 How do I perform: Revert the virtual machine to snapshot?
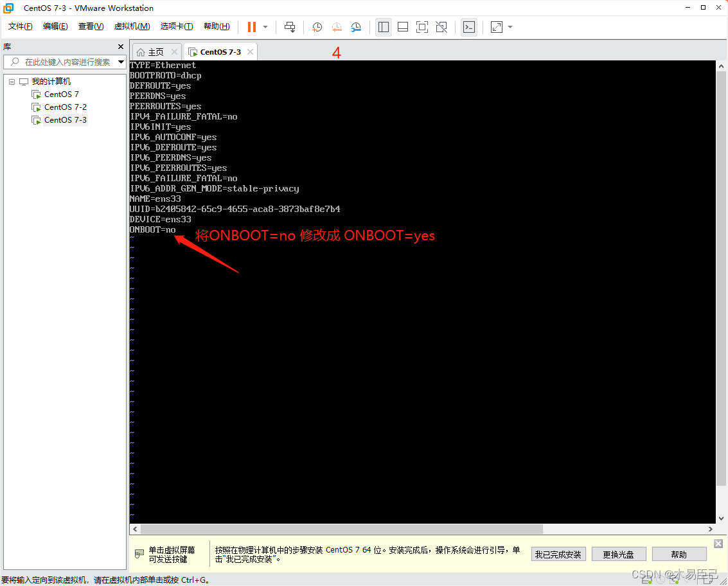pos(337,27)
